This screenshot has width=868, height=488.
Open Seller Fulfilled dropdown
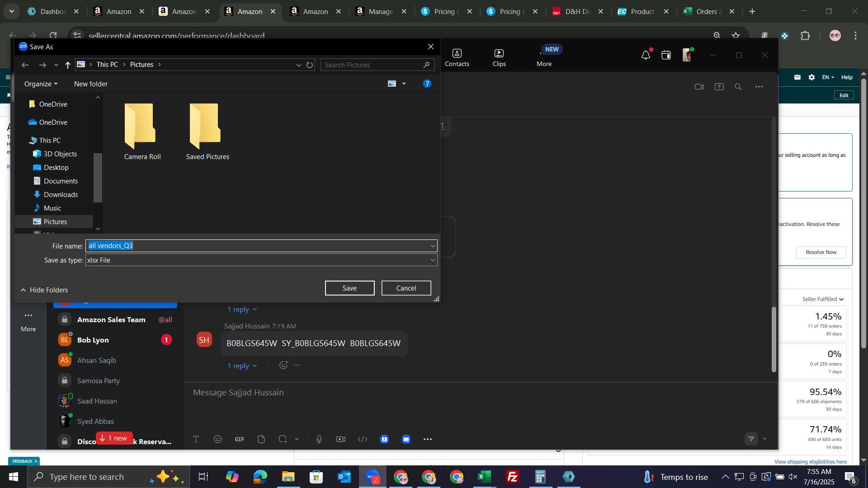(823, 299)
